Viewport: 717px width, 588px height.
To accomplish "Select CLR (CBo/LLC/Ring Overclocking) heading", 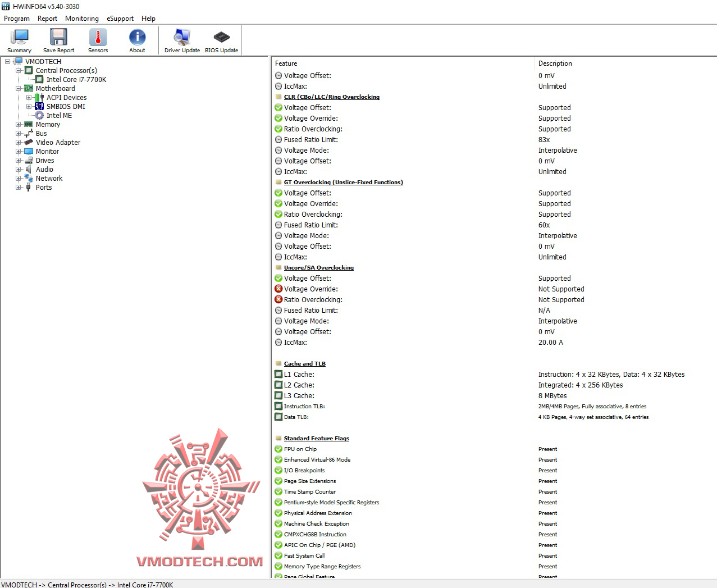I will 332,97.
